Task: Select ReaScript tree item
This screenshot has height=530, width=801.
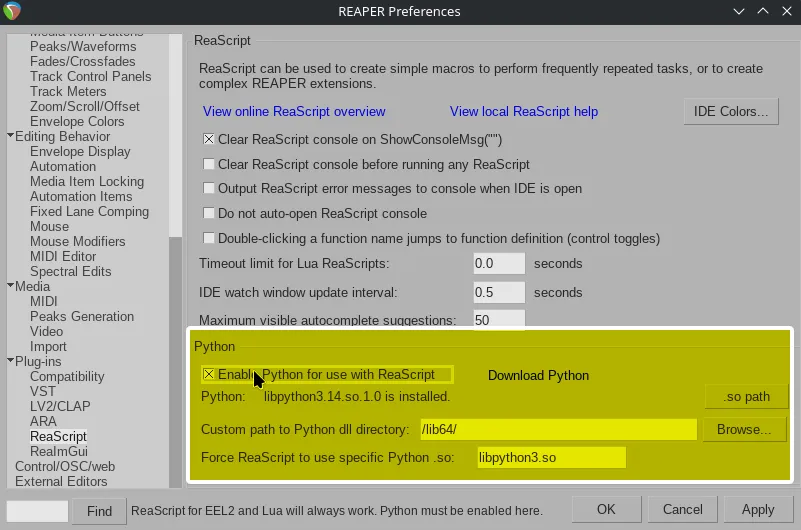Action: click(x=58, y=437)
